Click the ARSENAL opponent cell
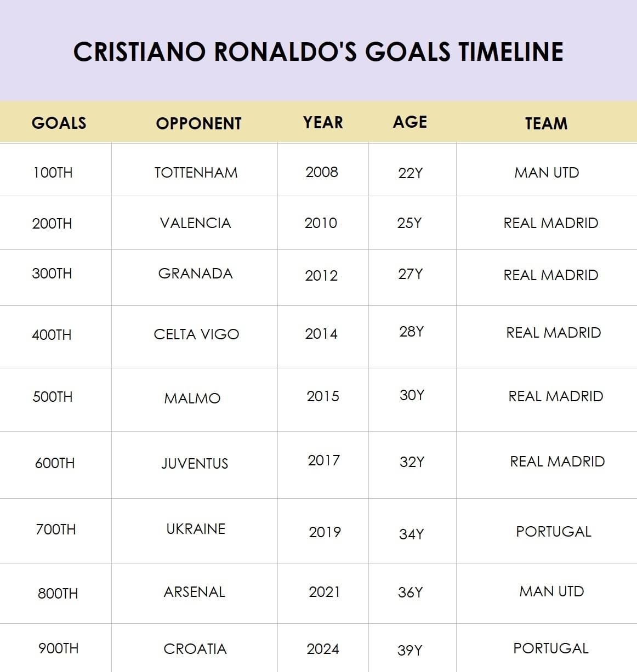 pyautogui.click(x=195, y=592)
